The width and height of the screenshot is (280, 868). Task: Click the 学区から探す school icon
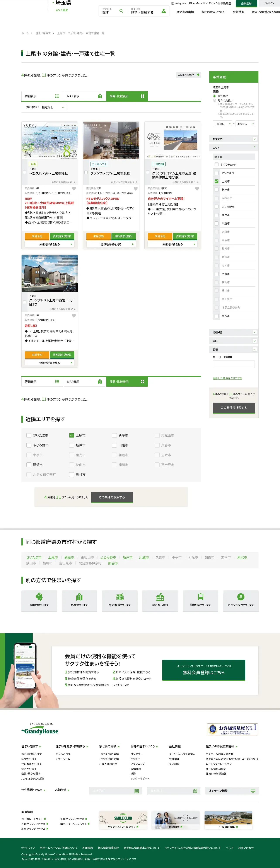click(x=160, y=597)
